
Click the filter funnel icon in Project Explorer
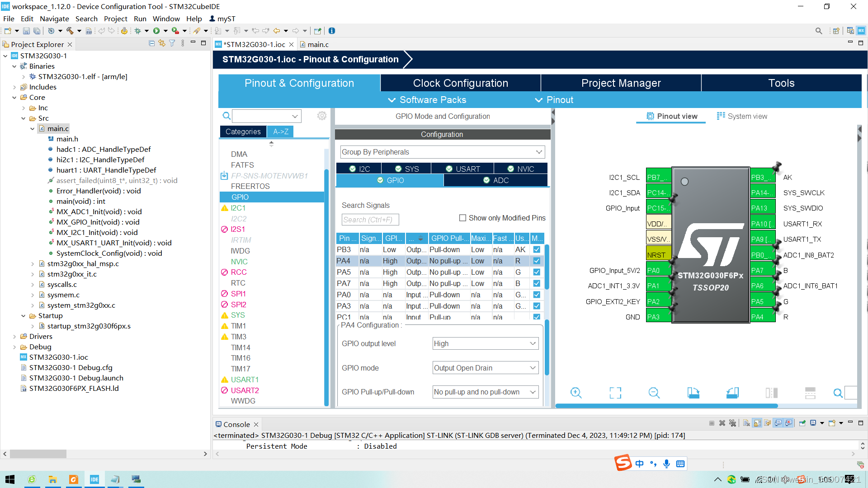coord(172,43)
